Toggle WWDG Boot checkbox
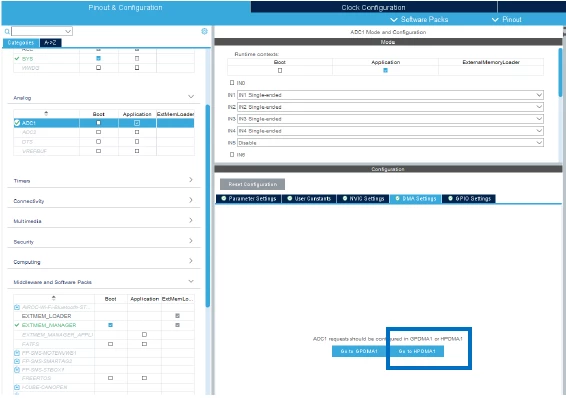Screen dimensions: 566x398 click(99, 67)
